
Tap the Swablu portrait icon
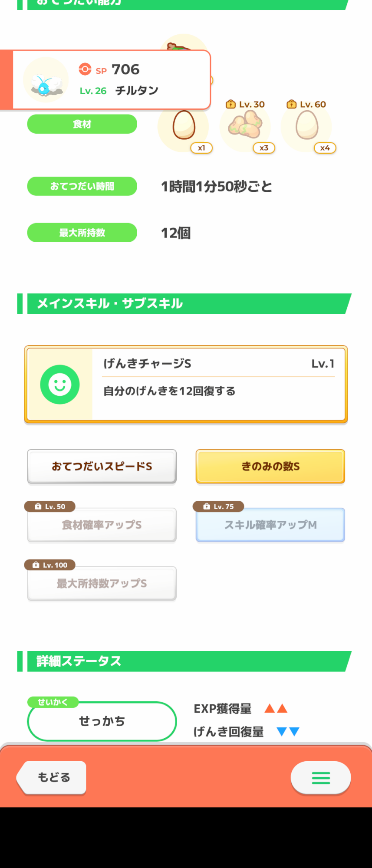point(46,80)
